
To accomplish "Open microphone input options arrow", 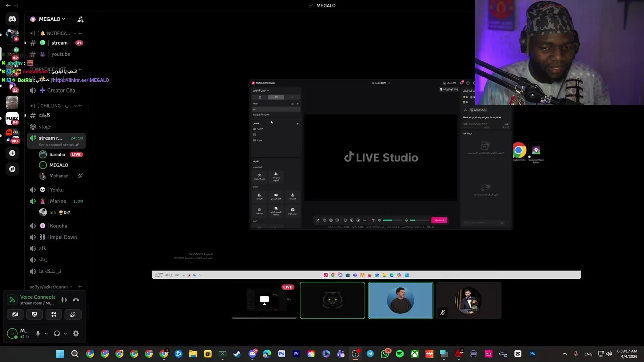I will point(46,333).
